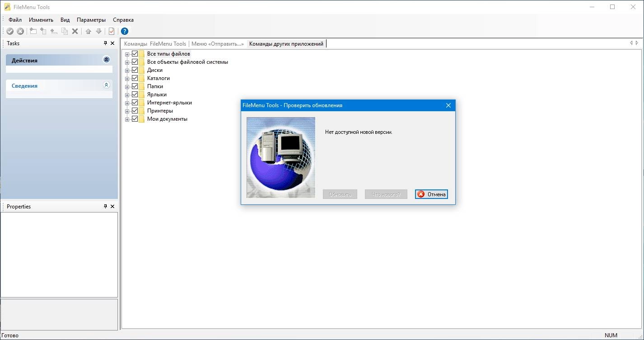Open the Файл menu
This screenshot has width=644, height=340.
point(15,20)
